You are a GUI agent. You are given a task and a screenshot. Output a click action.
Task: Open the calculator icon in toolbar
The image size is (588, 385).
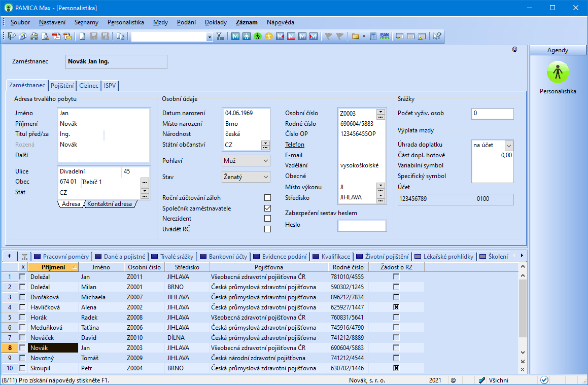point(373,37)
